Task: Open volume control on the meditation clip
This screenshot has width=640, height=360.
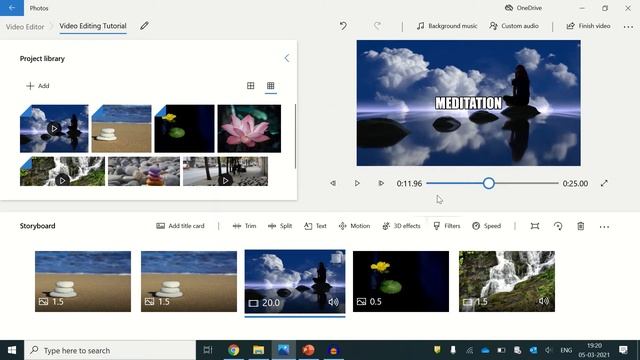Action: (333, 302)
